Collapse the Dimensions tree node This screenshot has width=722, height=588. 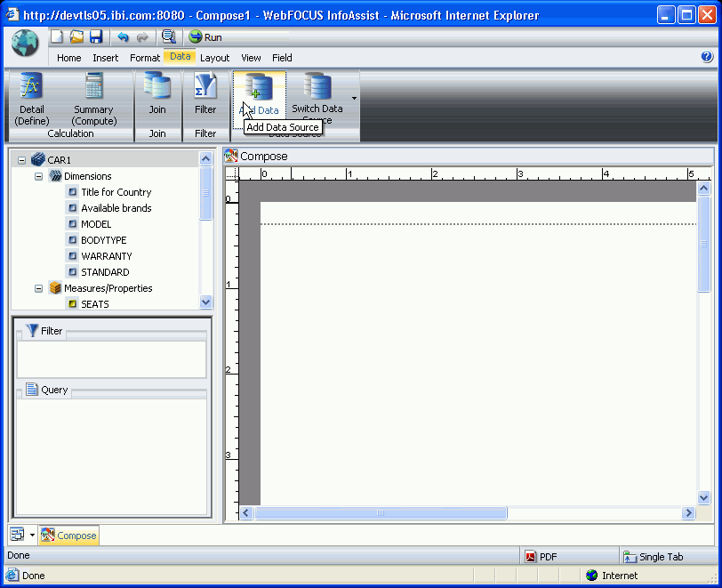(39, 176)
